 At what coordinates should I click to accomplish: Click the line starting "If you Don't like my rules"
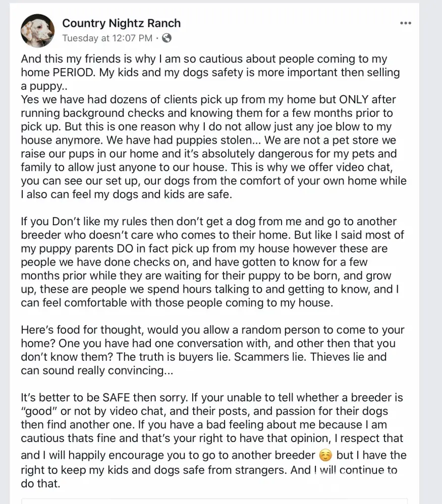tap(151, 222)
